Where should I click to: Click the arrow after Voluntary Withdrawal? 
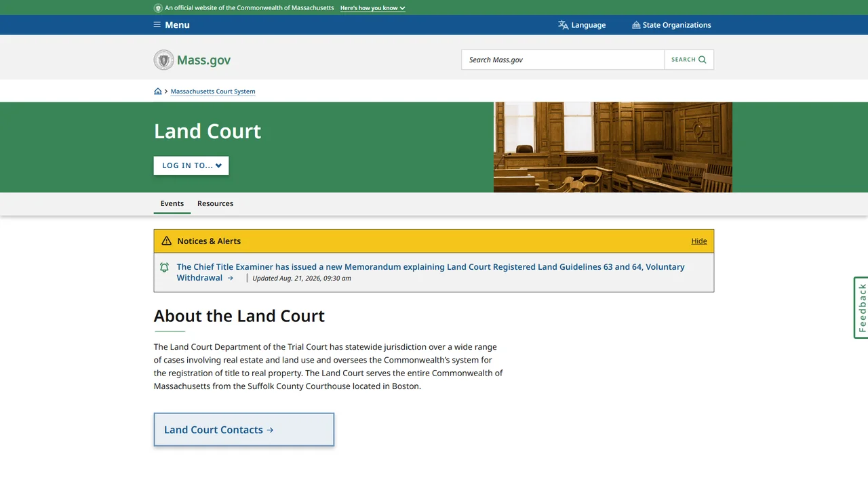[231, 278]
